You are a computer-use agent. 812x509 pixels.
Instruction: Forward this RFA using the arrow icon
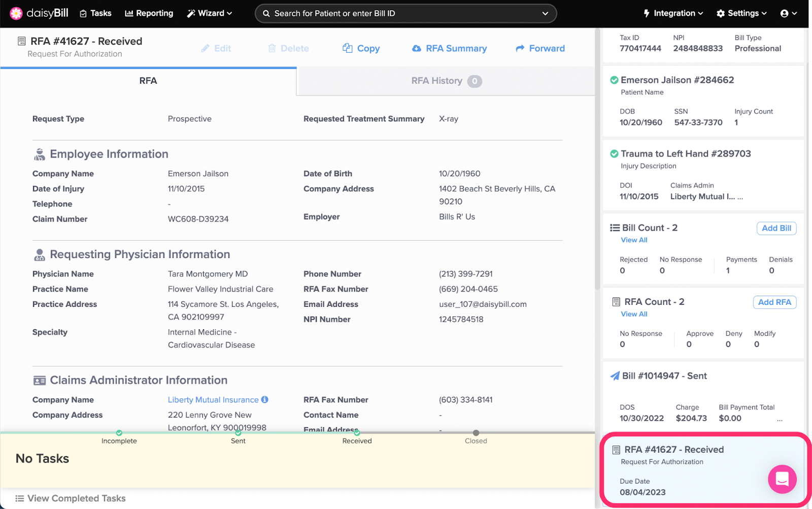pyautogui.click(x=520, y=48)
